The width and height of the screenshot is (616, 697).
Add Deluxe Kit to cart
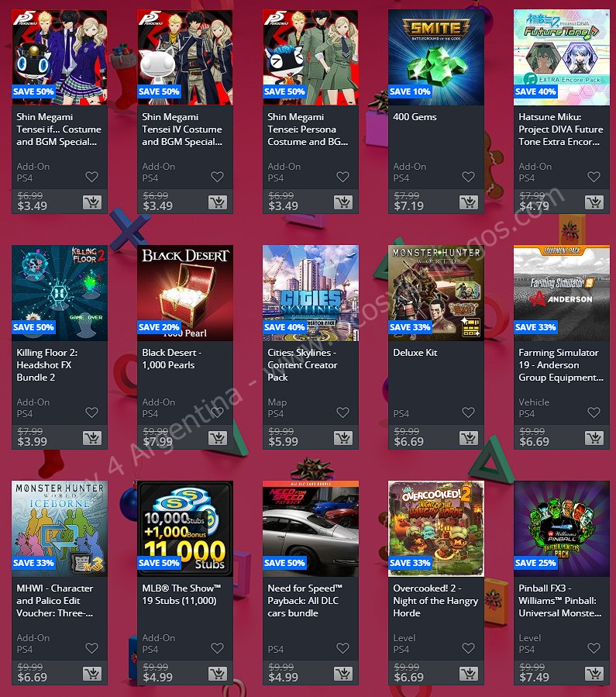coord(469,438)
